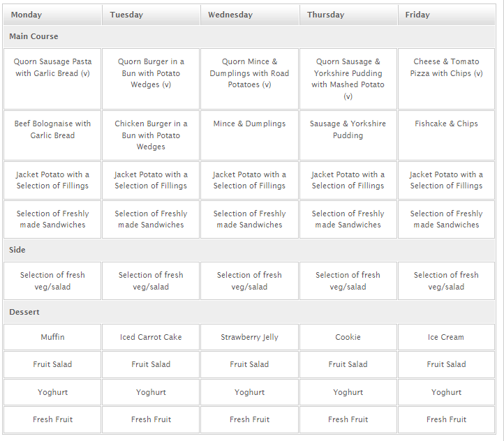Click the Cookie dessert cell
504x441 pixels.
click(348, 337)
